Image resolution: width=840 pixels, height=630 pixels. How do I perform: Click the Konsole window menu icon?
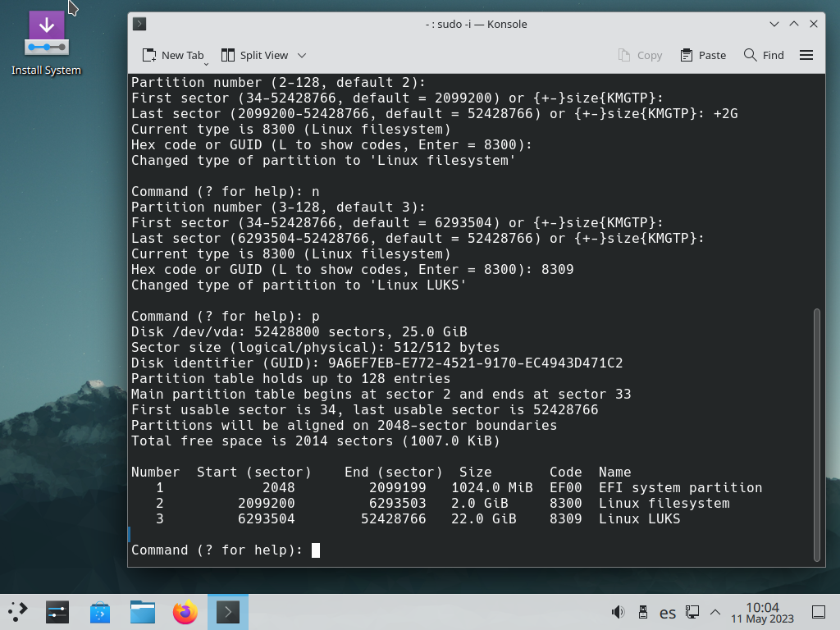coord(139,24)
